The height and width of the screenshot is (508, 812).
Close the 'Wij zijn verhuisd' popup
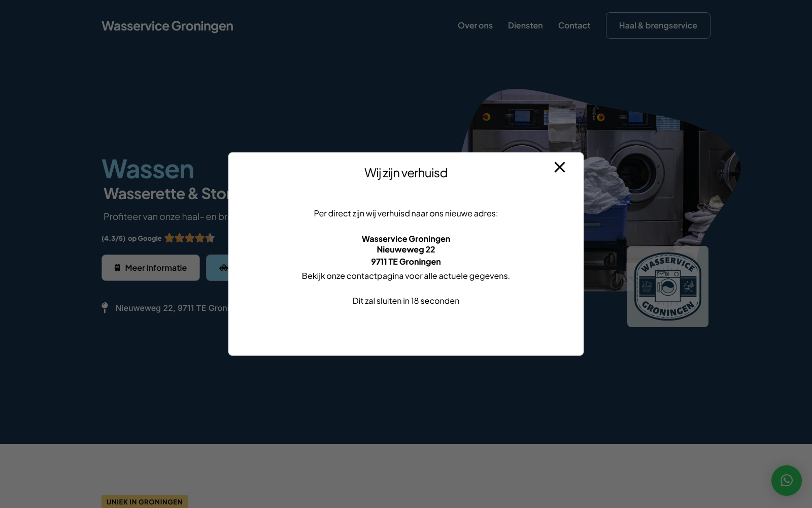[559, 167]
